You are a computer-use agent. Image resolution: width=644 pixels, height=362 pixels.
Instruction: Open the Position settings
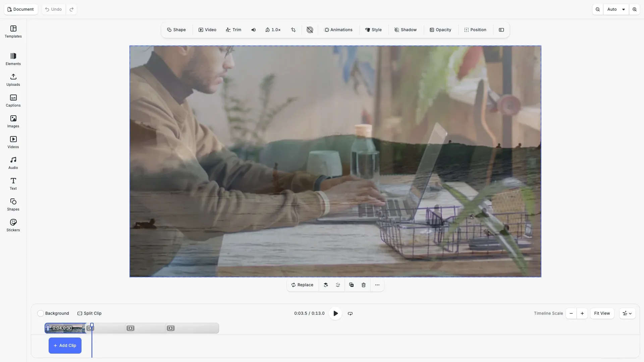tap(475, 30)
